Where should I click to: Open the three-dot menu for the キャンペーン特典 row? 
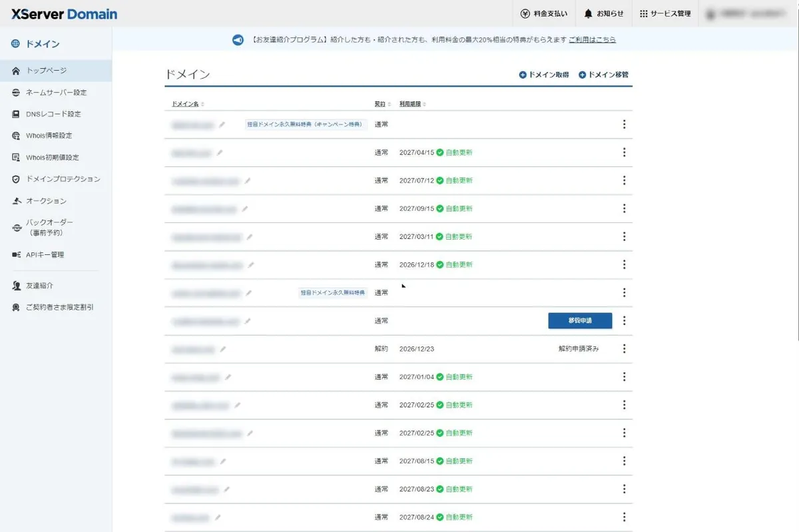624,125
